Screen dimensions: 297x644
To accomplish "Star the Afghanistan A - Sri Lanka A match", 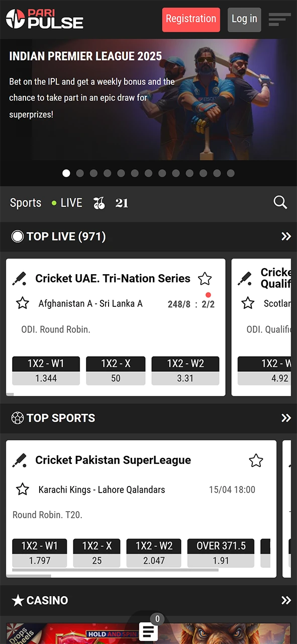I will tap(23, 303).
